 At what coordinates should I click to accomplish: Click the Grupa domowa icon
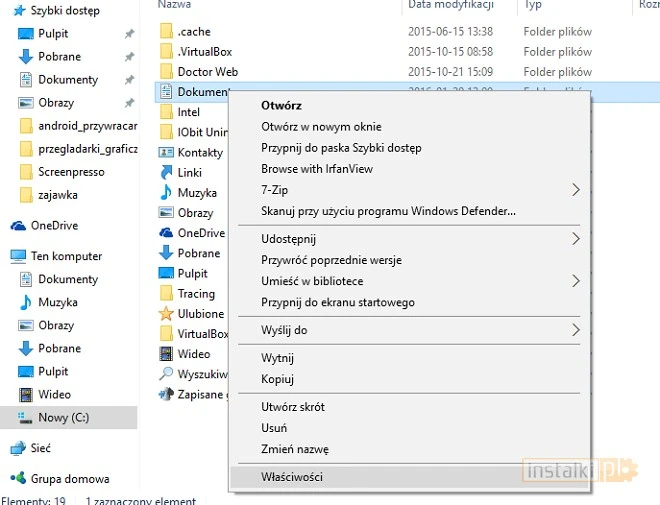click(18, 479)
